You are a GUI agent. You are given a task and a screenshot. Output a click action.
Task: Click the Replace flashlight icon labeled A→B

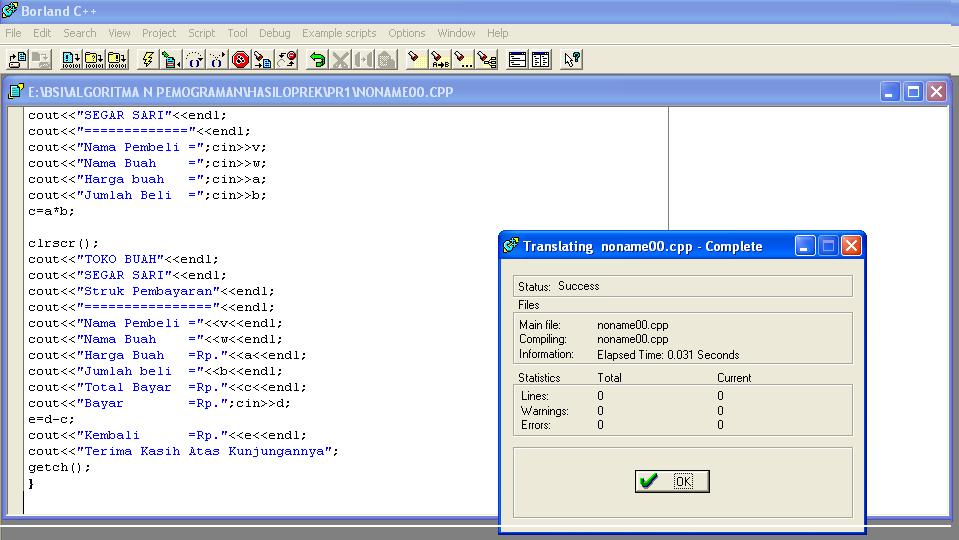pos(440,59)
